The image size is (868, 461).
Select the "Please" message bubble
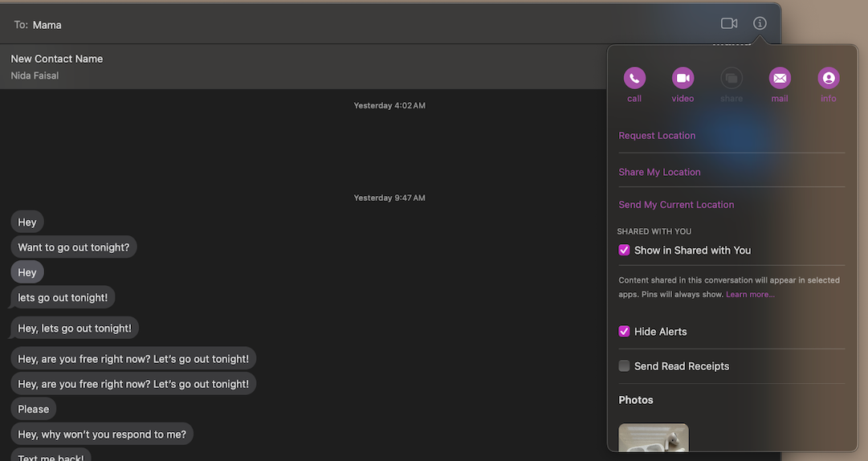click(34, 409)
